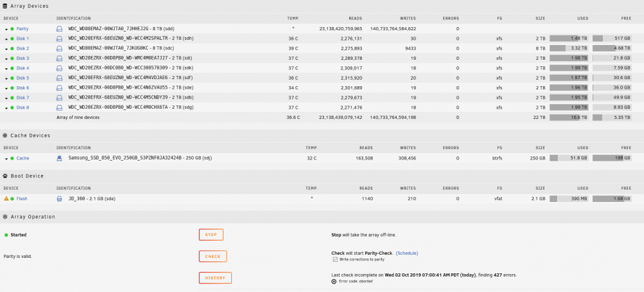Image resolution: width=644 pixels, height=292 pixels.
Task: Click the Flash filesystem value vfat
Action: (498, 199)
